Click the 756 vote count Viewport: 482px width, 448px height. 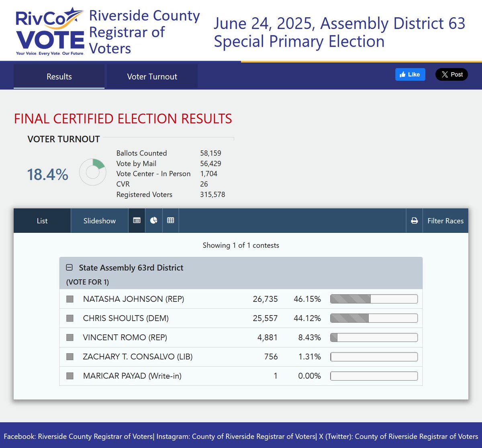(271, 357)
